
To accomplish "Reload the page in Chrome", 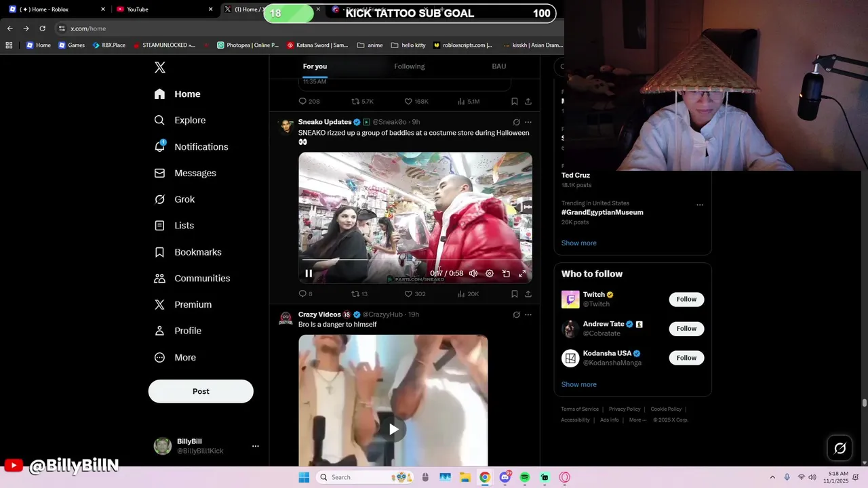I will pos(42,28).
